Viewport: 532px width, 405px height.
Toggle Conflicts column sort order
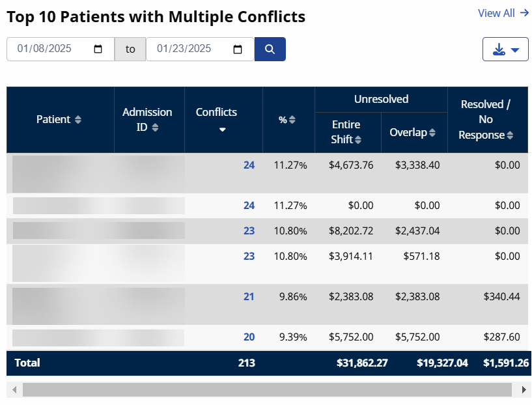coord(222,130)
